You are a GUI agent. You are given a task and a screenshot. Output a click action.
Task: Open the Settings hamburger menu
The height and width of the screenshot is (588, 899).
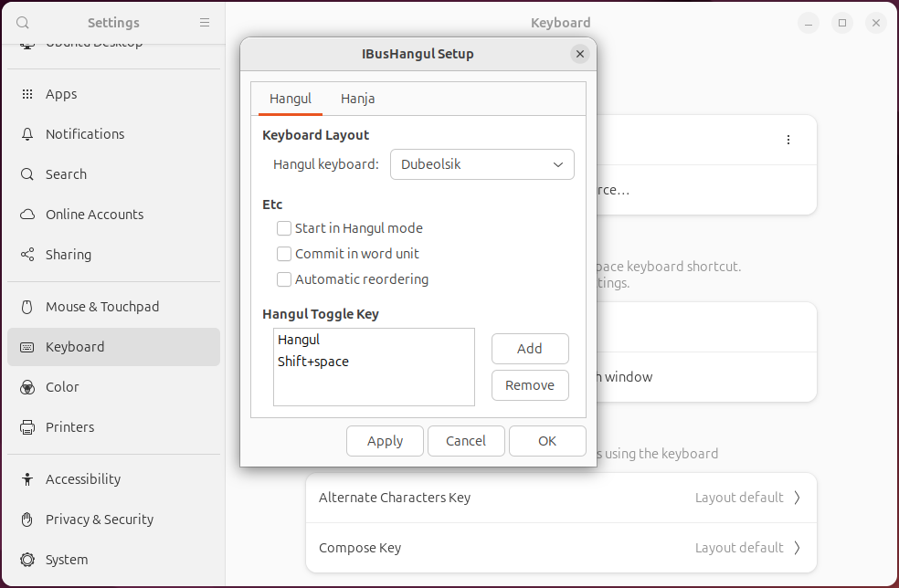click(205, 23)
